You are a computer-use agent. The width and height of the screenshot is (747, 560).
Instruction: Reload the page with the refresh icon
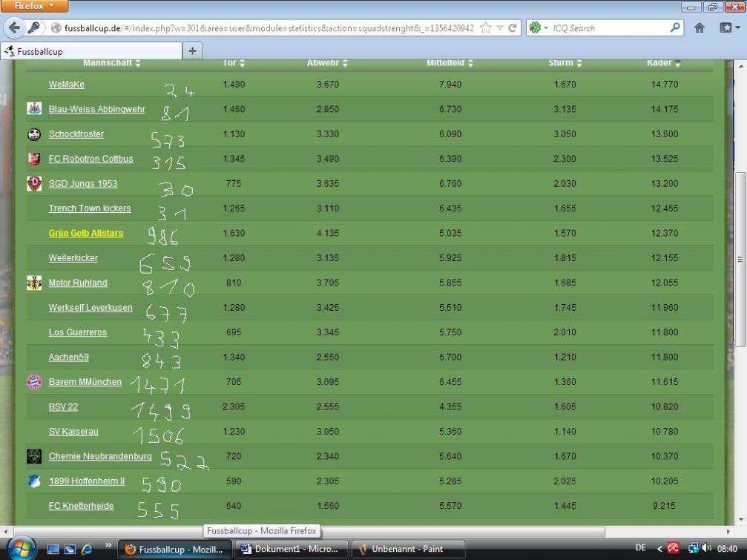coord(513,28)
